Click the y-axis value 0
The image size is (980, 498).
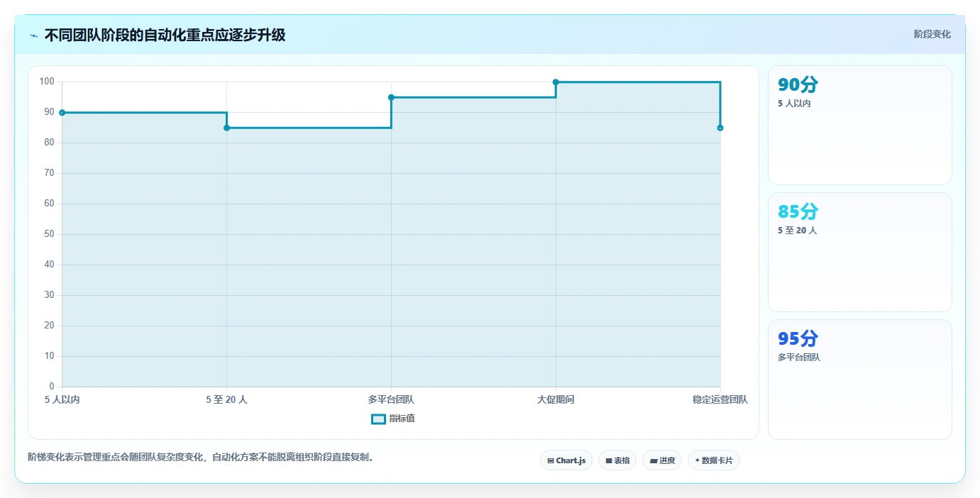tap(52, 387)
